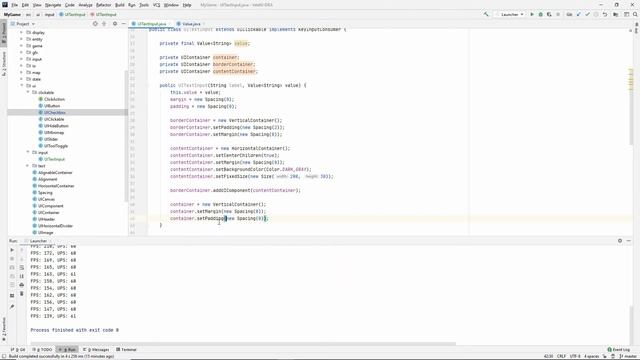Image resolution: width=640 pixels, height=360 pixels.
Task: Open Project Structure icon in toolbar
Action: [616, 14]
